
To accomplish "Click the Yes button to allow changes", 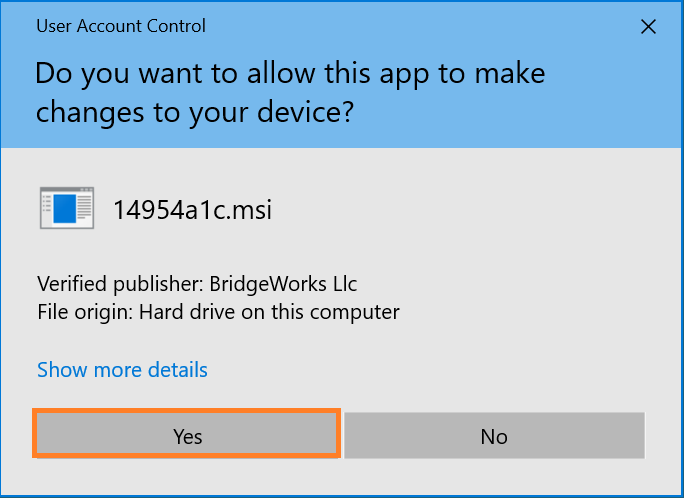I will 187,434.
